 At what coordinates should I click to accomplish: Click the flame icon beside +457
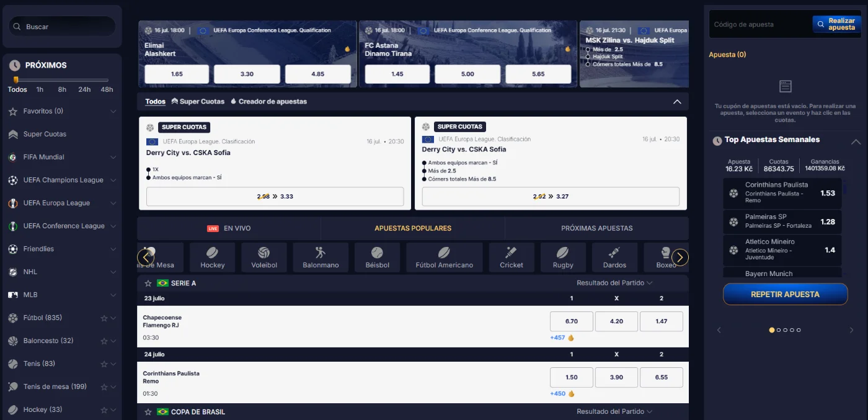click(x=571, y=337)
